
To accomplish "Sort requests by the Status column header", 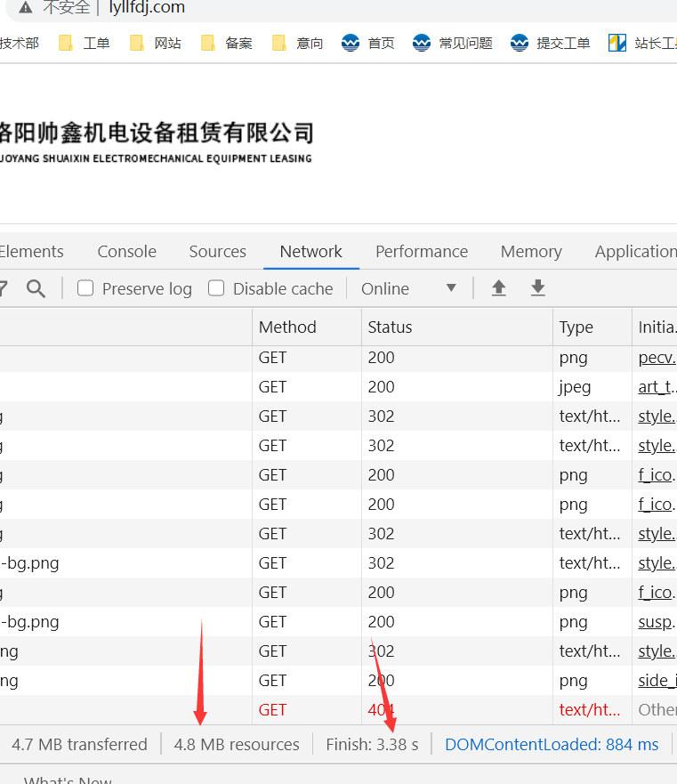I will click(390, 327).
